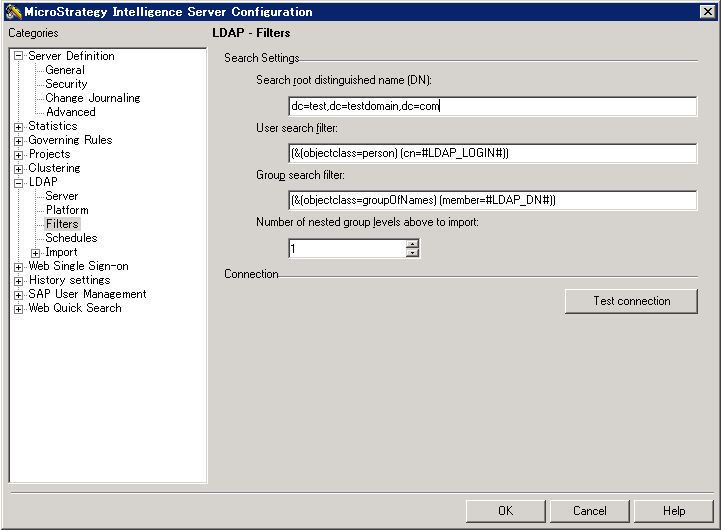Click the MicroStrategy title bar app icon

(13, 12)
